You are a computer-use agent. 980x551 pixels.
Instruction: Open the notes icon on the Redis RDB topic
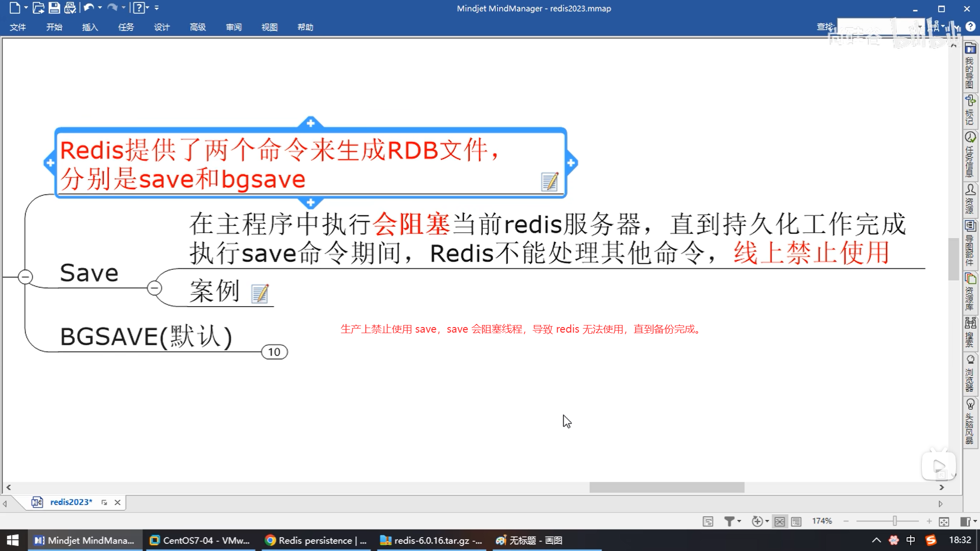549,182
